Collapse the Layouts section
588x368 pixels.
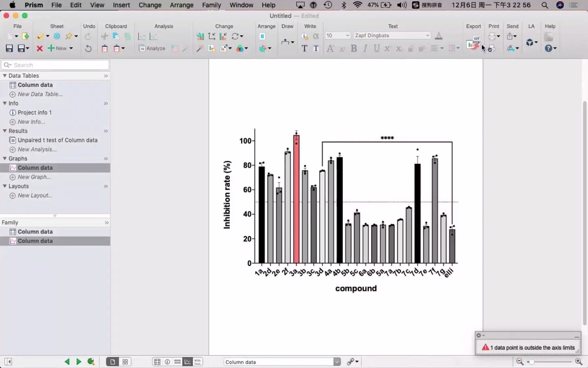[5, 186]
